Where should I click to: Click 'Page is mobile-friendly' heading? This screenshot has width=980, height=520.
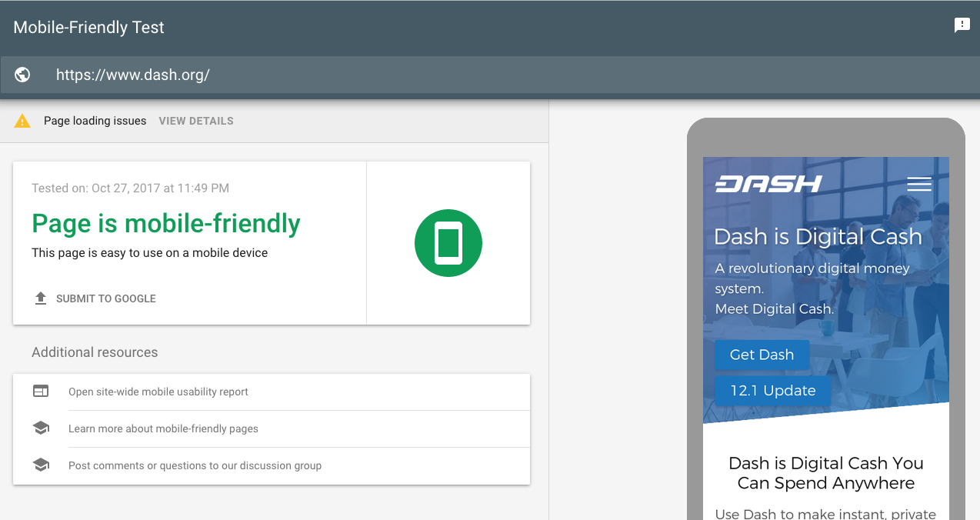[x=166, y=224]
